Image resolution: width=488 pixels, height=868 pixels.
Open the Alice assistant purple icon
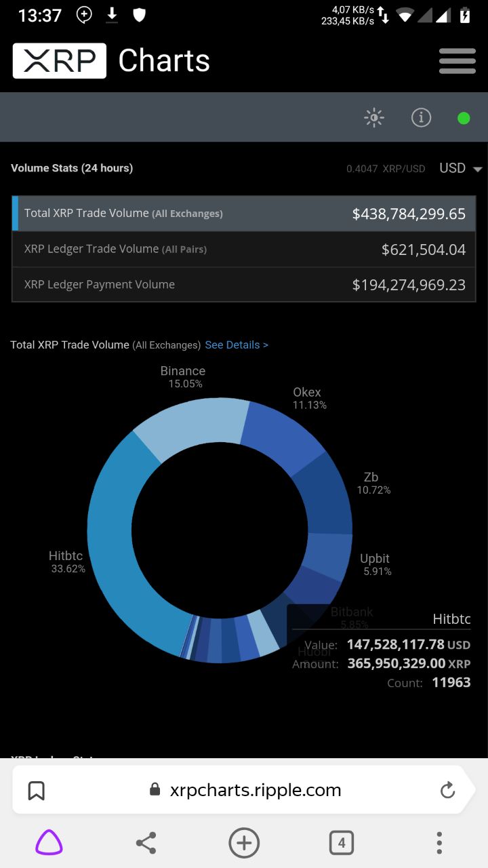(x=49, y=843)
